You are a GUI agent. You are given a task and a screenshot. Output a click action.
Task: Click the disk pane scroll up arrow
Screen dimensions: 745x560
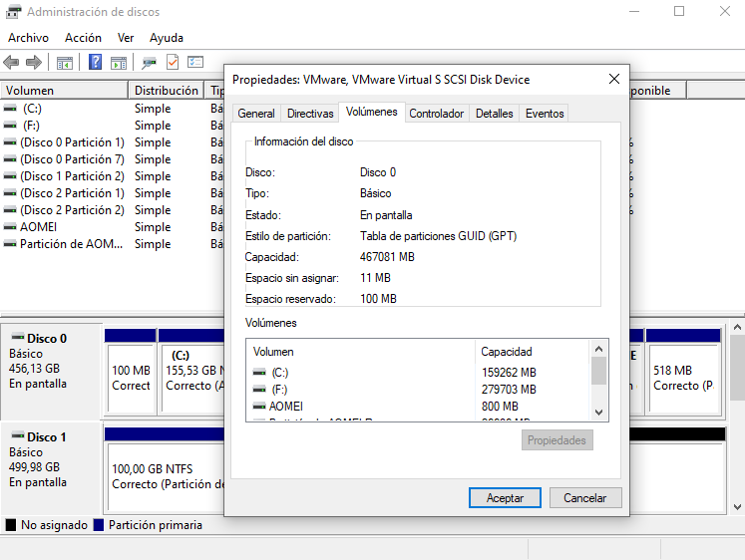pyautogui.click(x=737, y=327)
